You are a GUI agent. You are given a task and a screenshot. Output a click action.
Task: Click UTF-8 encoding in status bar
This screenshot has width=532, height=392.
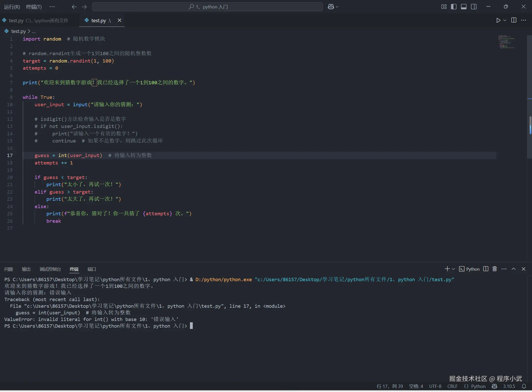(435, 386)
